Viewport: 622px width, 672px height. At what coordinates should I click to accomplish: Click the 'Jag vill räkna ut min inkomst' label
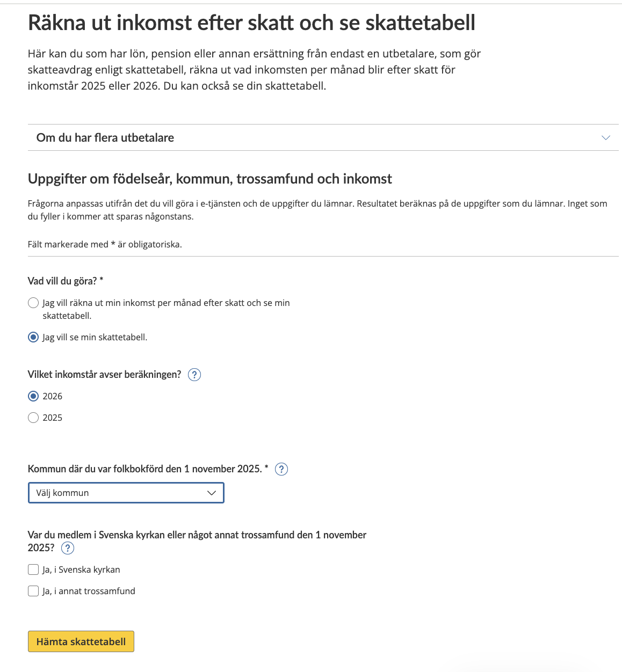pyautogui.click(x=167, y=309)
